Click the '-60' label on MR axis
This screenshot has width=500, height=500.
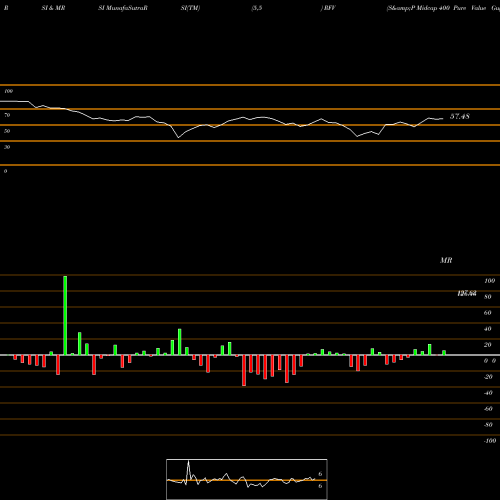488,409
